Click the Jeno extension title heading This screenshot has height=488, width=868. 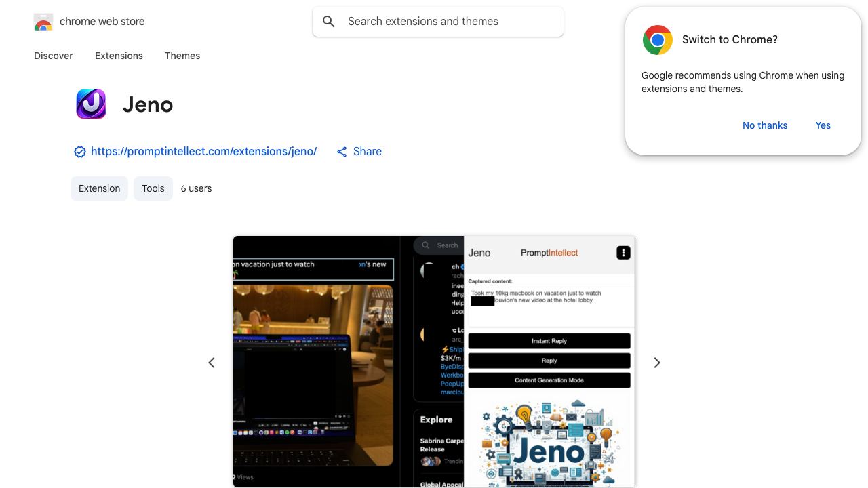pos(148,105)
